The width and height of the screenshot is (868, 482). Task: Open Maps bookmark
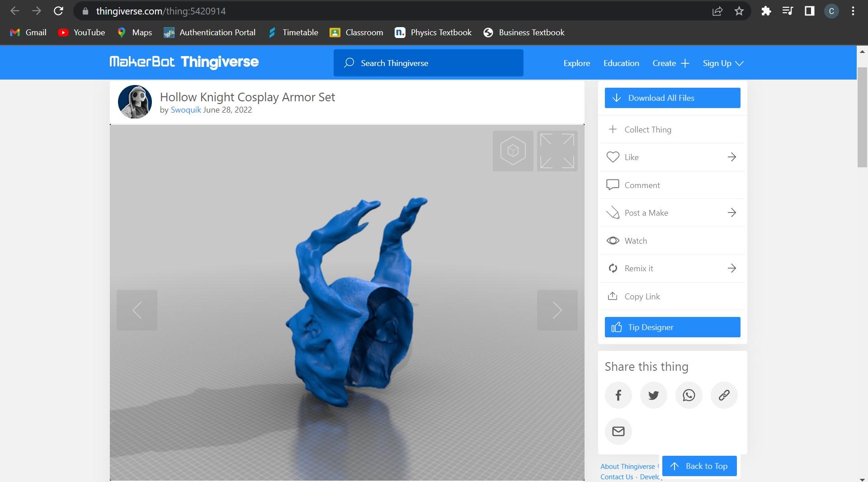[x=134, y=33]
